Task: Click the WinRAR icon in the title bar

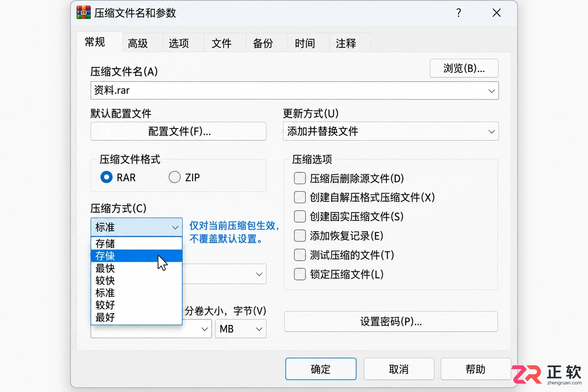Action: coord(84,13)
